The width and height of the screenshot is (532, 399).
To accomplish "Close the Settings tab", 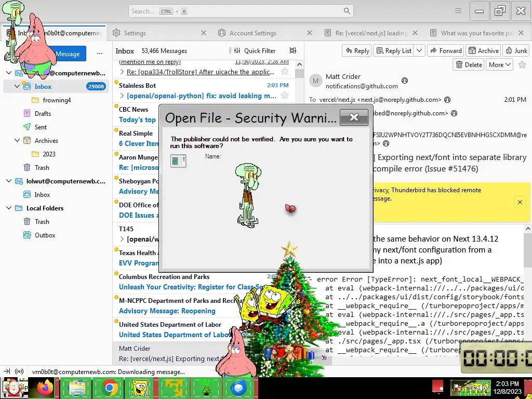I will point(203,33).
